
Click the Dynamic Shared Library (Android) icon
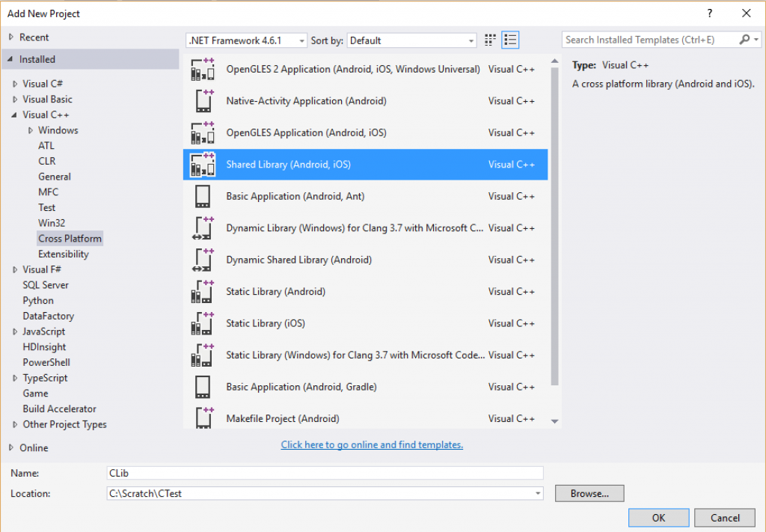coord(202,260)
